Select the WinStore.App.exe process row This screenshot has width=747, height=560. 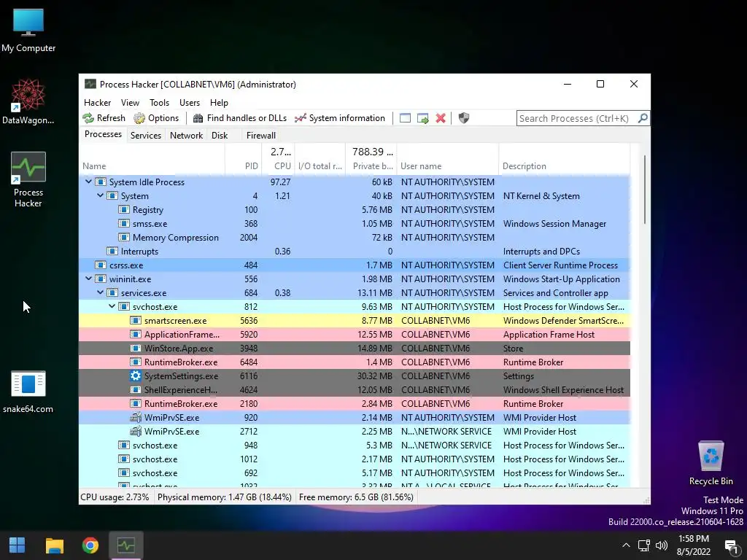pos(355,348)
